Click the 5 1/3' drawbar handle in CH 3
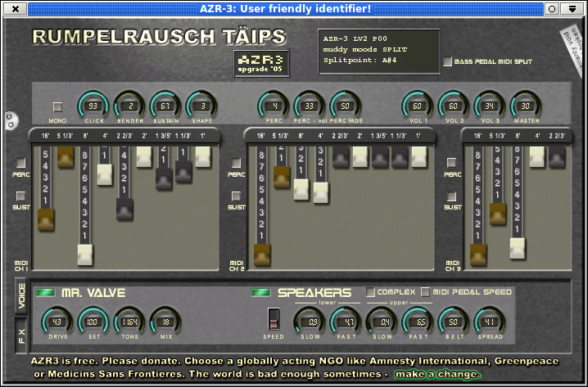This screenshot has width=588, height=387. click(498, 214)
